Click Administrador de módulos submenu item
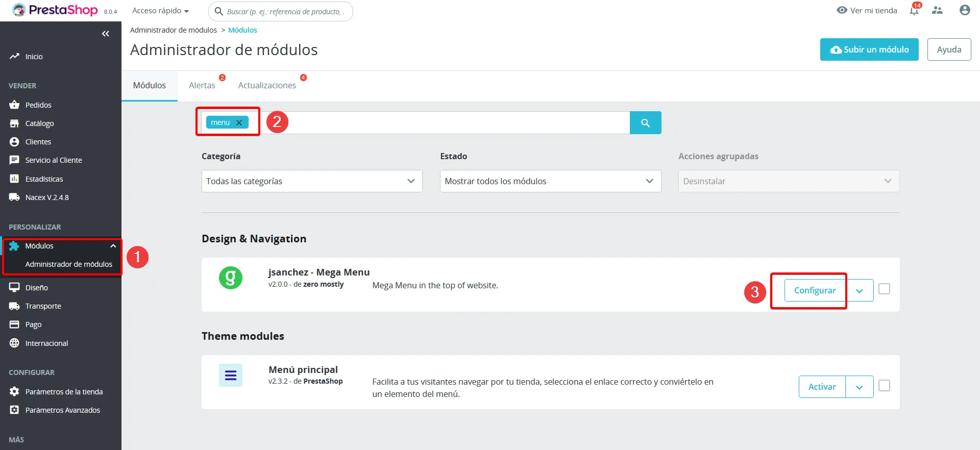 [x=69, y=264]
